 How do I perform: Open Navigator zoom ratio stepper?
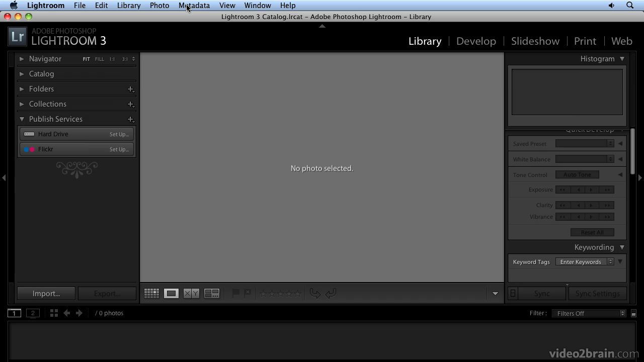[x=133, y=59]
